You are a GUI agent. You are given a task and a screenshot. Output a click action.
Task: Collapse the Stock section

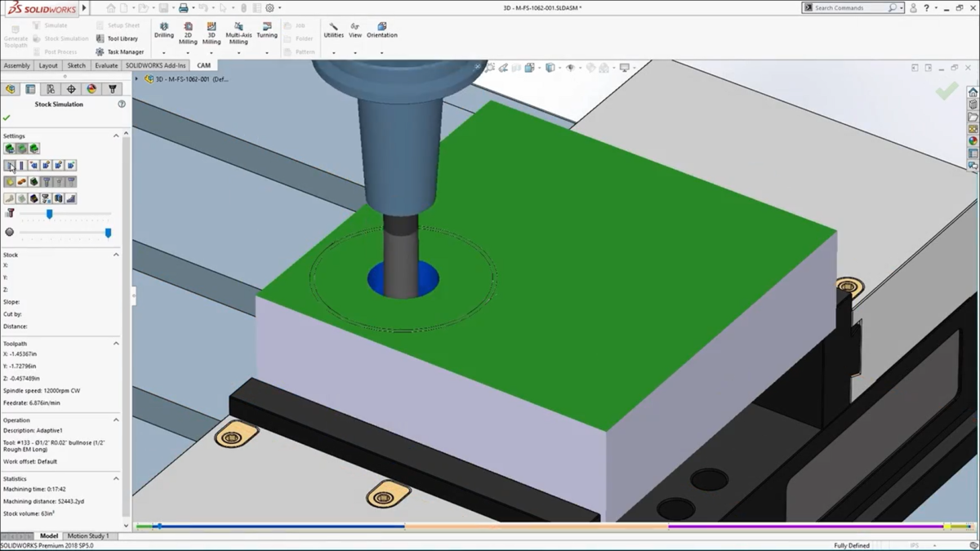(116, 255)
